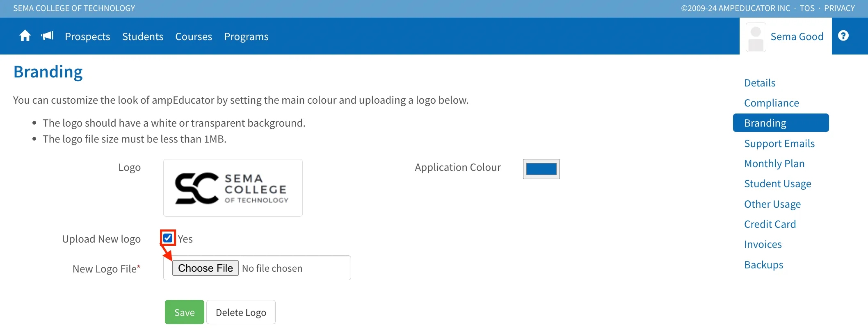Click the TOS link in header
Screen dimensions: 868x336
coord(807,8)
